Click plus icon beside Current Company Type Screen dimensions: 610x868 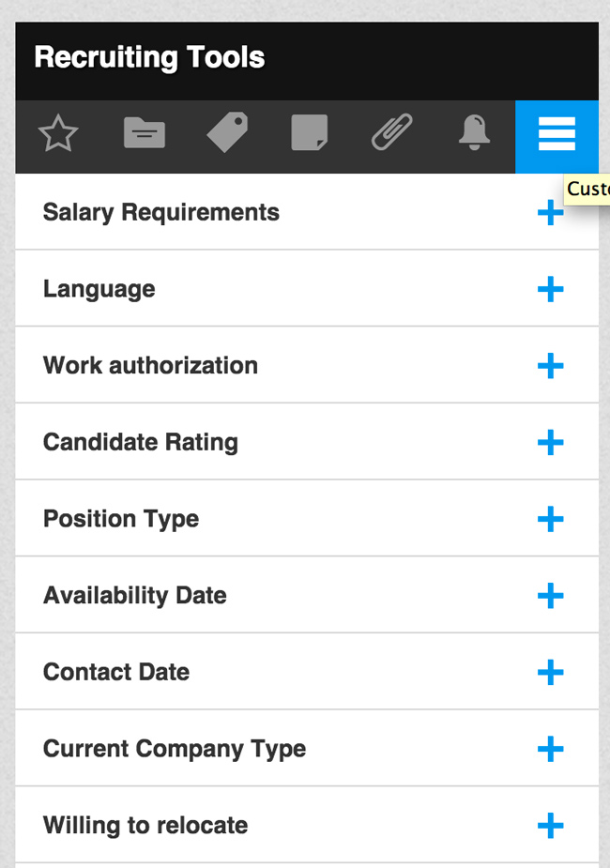click(550, 750)
